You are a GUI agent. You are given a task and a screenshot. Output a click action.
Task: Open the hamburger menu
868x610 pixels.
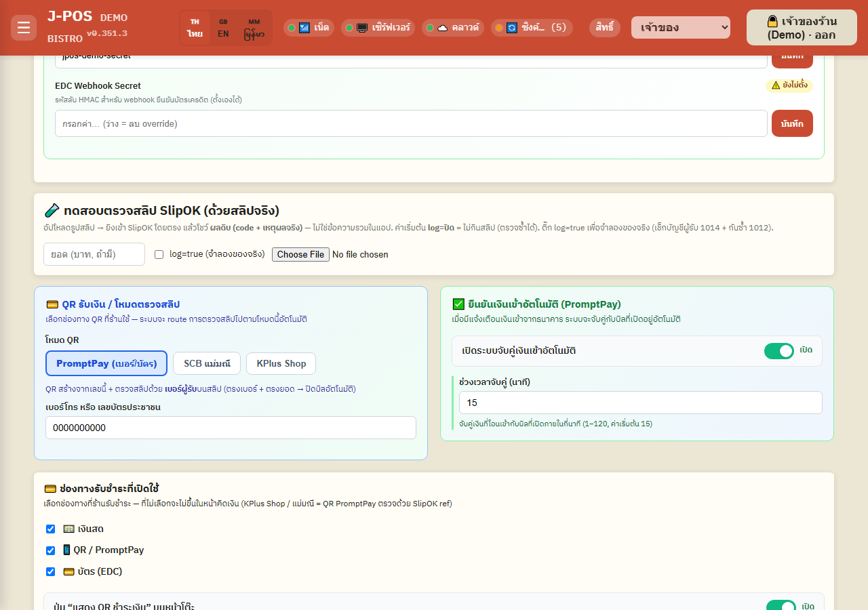(24, 28)
